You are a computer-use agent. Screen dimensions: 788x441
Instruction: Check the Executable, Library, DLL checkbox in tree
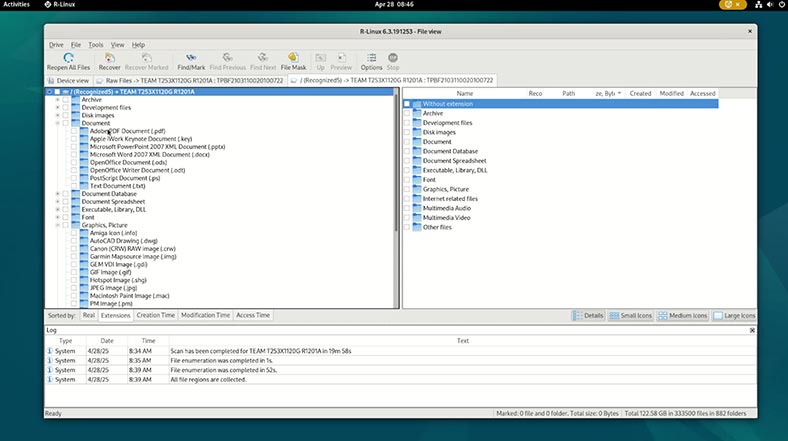(65, 209)
